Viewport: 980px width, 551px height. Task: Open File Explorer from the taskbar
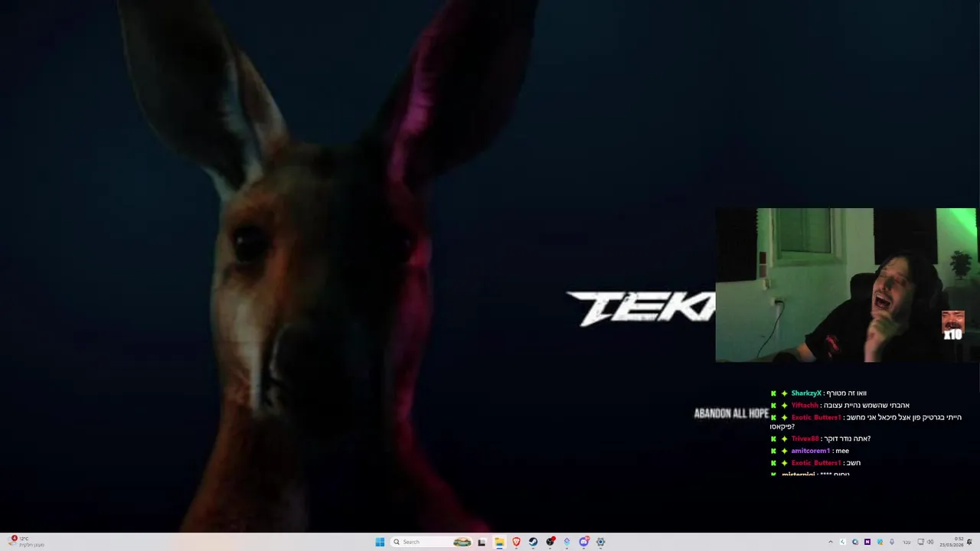(499, 542)
